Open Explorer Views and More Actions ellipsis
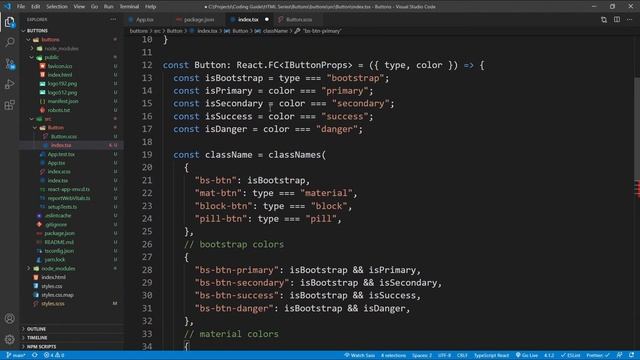This screenshot has width=640, height=360. [x=113, y=20]
